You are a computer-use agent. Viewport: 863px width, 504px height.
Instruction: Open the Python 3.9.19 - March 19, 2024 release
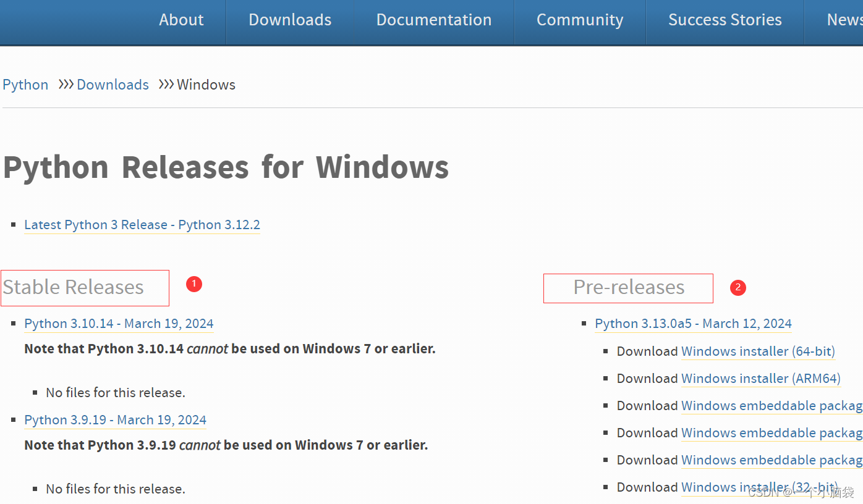pyautogui.click(x=115, y=420)
